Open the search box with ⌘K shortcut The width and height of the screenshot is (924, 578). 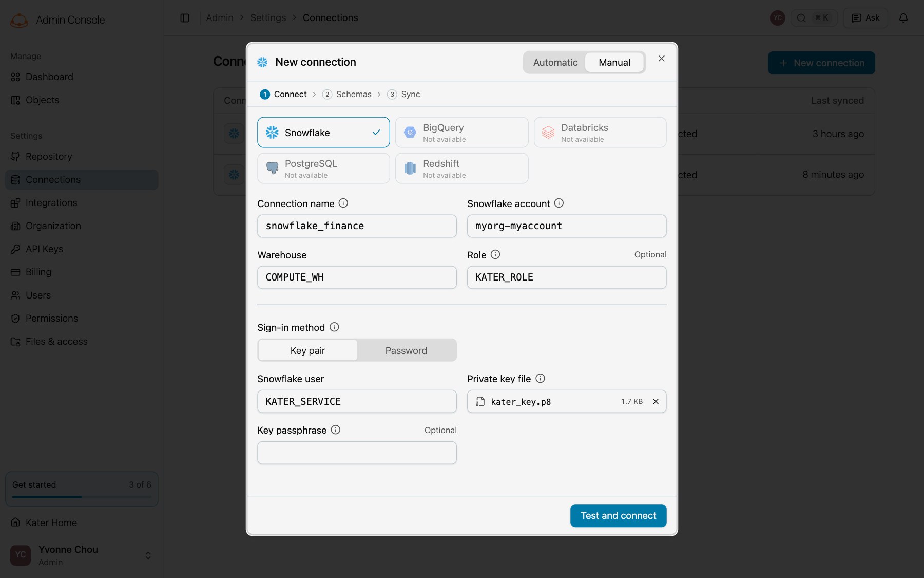814,18
